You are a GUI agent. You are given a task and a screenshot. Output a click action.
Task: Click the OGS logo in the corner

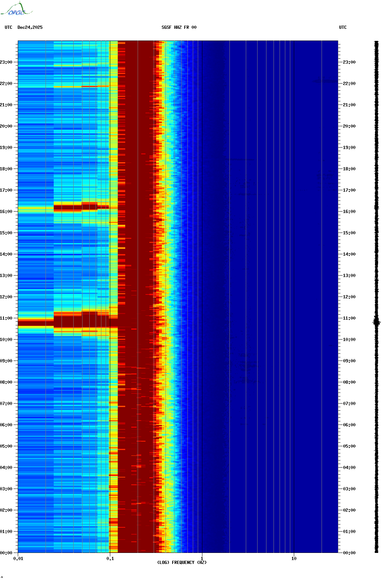16,9
